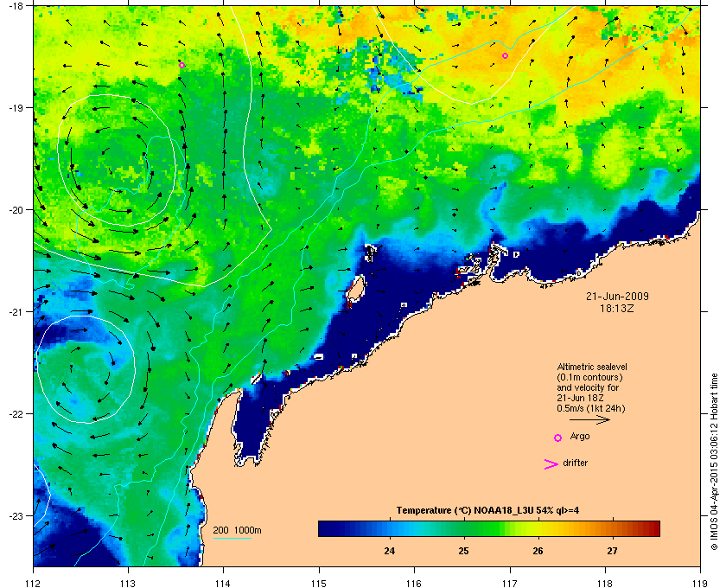Viewport: 726px width, 588px height.
Task: Click the longitude axis label 113
Action: 128,583
